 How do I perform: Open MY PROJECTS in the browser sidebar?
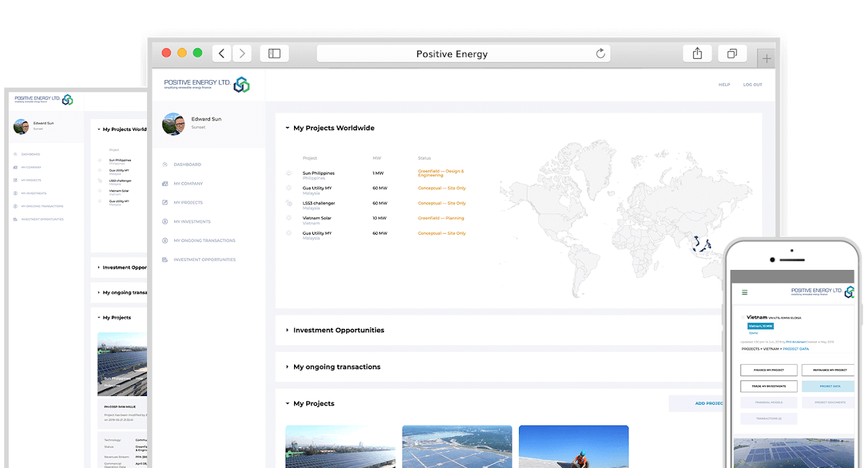pyautogui.click(x=188, y=203)
